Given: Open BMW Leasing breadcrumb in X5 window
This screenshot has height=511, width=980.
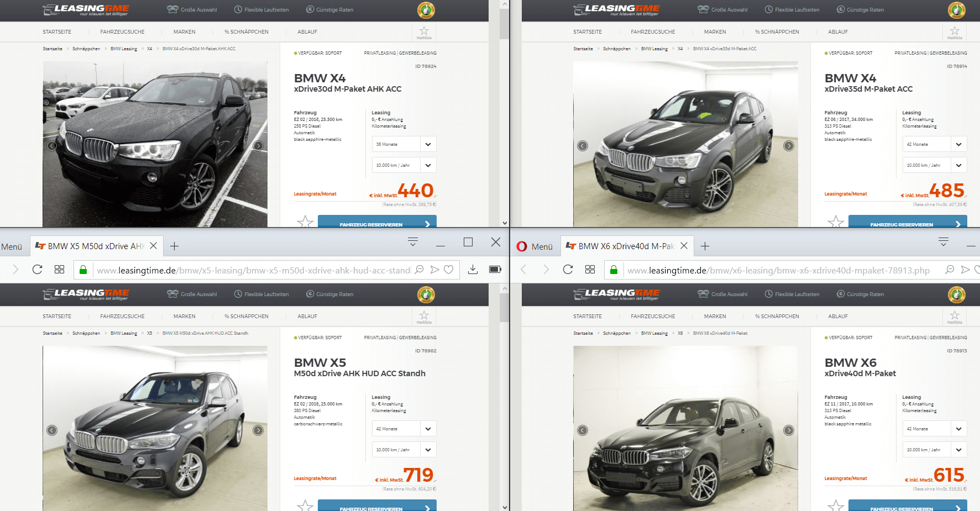Looking at the screenshot, I should coord(124,333).
